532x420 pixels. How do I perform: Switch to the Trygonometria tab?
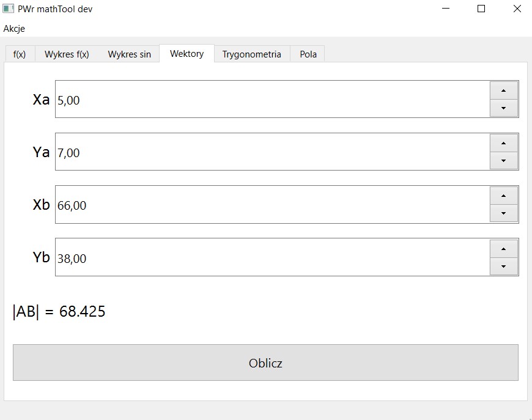click(x=252, y=54)
